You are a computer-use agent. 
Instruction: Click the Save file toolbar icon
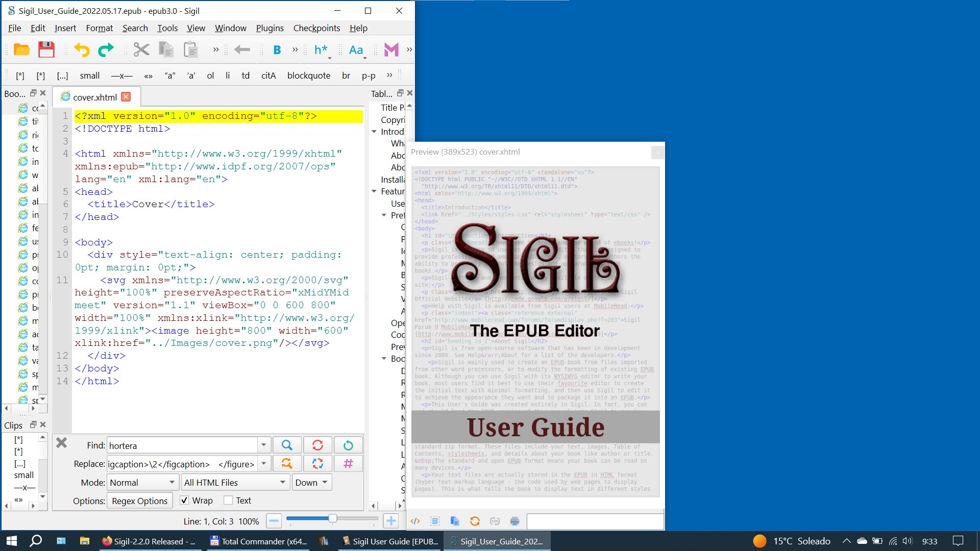point(46,49)
